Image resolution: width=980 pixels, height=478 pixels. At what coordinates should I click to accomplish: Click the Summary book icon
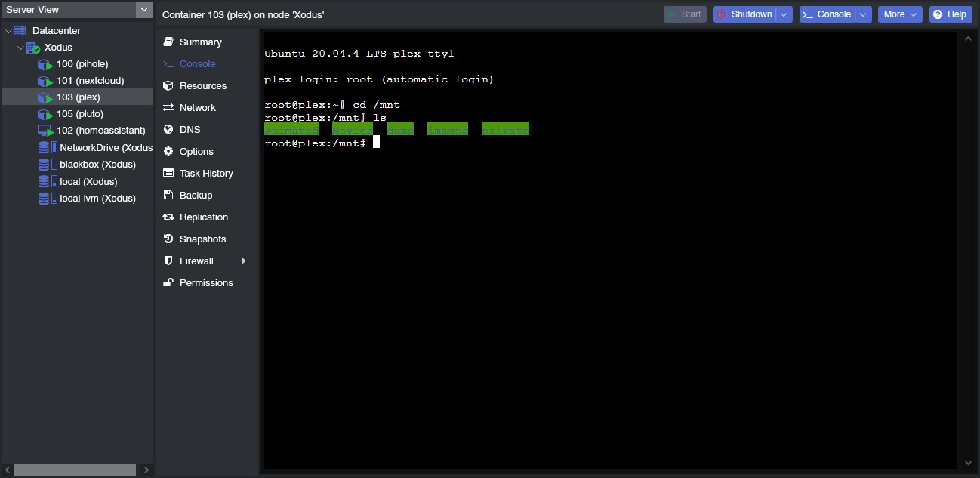168,42
